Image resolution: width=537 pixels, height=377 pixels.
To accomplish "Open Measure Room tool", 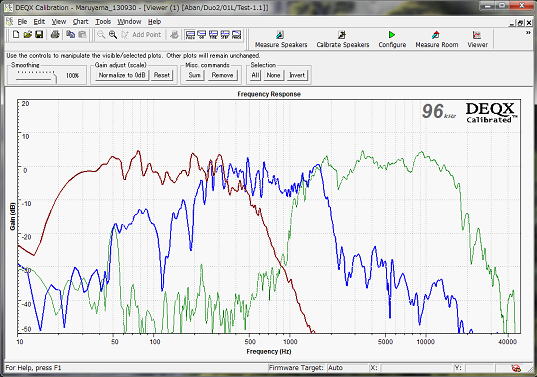I will pyautogui.click(x=437, y=39).
